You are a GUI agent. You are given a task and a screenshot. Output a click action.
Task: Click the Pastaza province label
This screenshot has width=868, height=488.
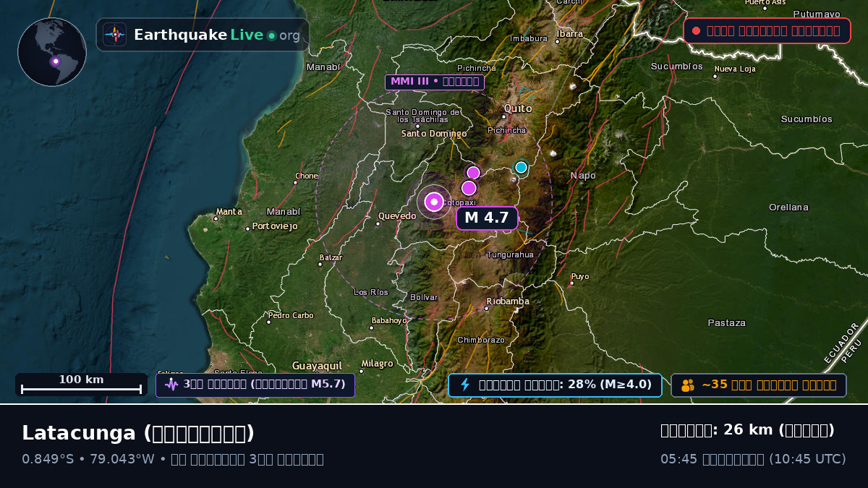click(726, 323)
